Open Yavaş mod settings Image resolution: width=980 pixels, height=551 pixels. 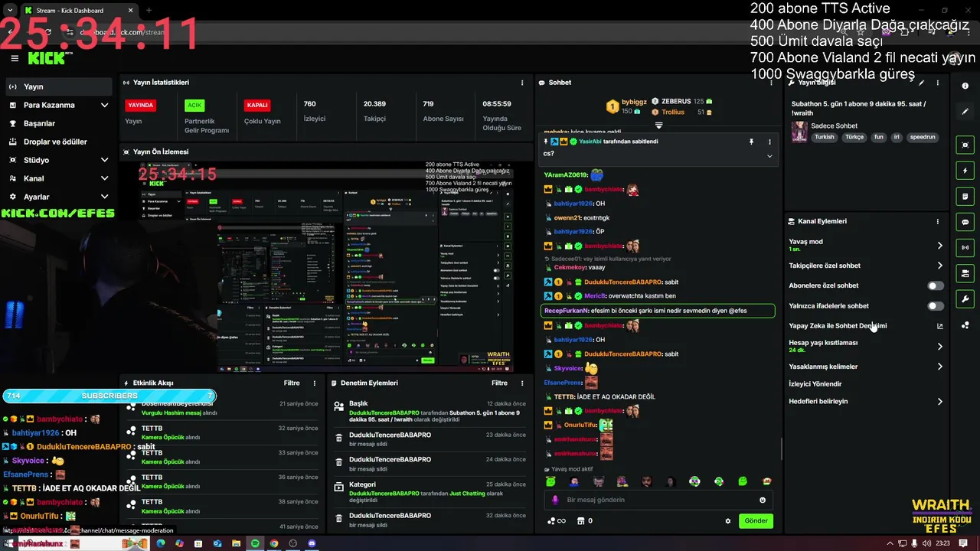866,245
